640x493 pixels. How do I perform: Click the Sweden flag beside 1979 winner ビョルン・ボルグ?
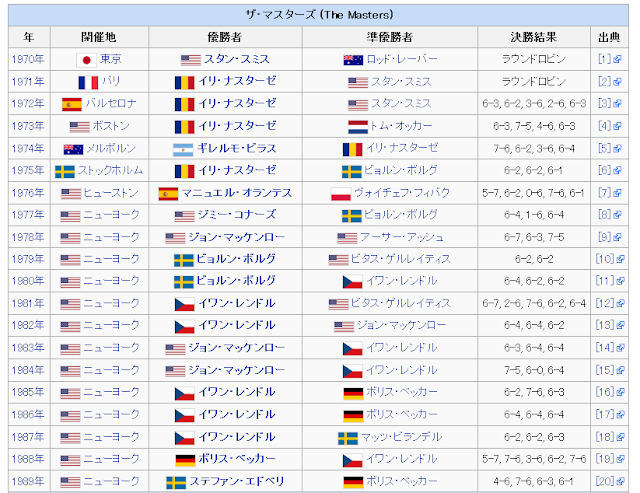click(x=184, y=260)
